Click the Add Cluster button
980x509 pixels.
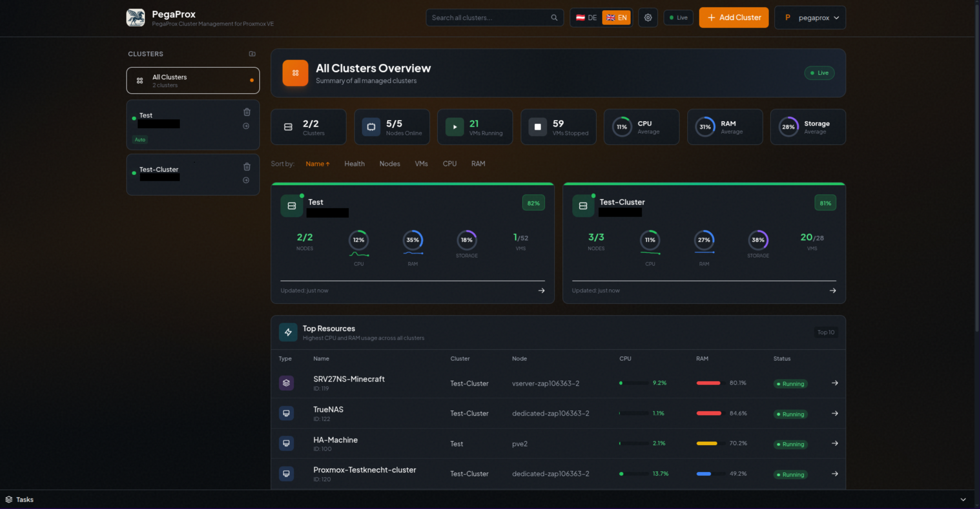point(733,17)
